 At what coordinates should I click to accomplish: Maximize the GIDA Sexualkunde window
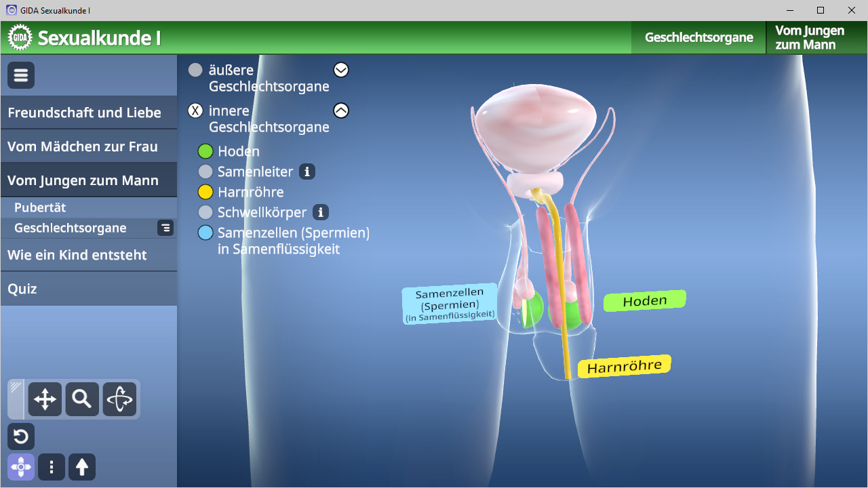(821, 10)
